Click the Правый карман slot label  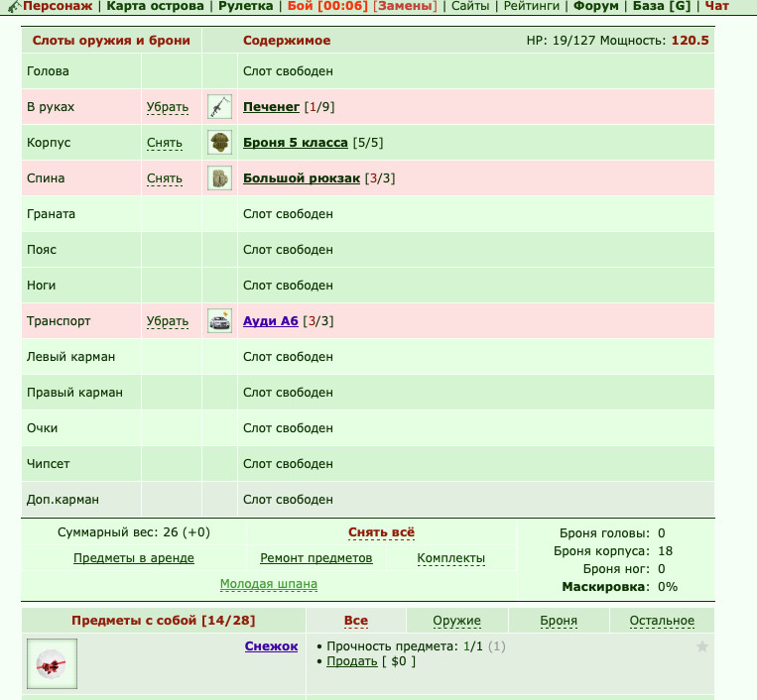click(x=74, y=393)
